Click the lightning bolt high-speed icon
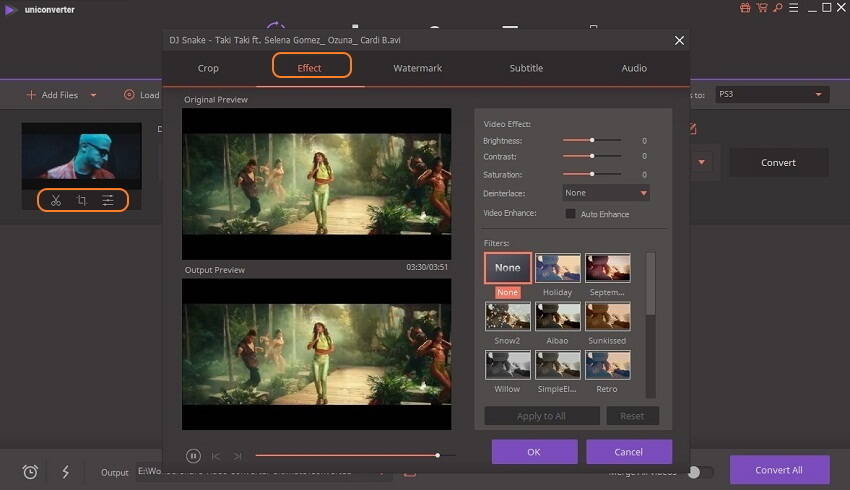 click(66, 472)
